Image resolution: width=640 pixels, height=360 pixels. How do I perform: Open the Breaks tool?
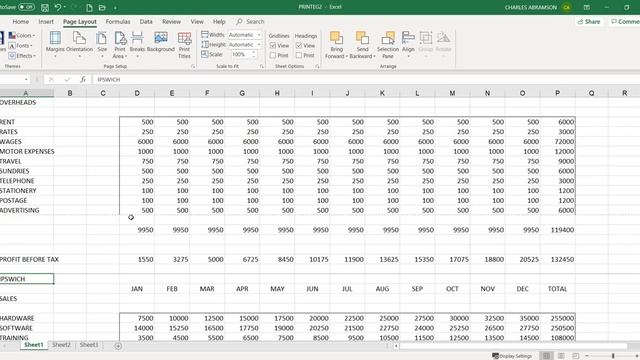point(137,44)
